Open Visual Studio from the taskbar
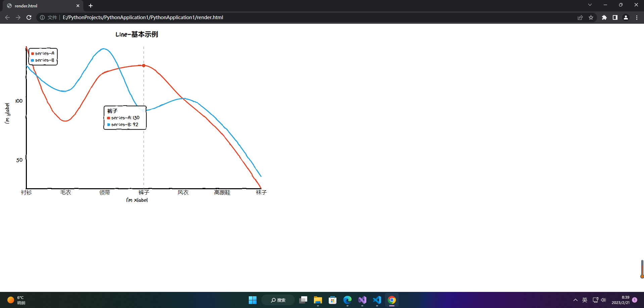The image size is (644, 308). (362, 300)
